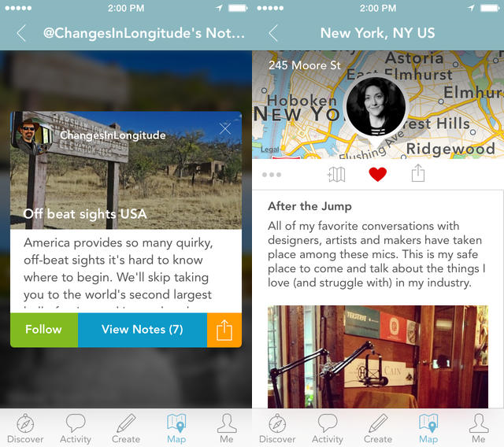Go back from ChangesInLongitude's Notes screen
The width and height of the screenshot is (504, 447).
click(x=21, y=33)
